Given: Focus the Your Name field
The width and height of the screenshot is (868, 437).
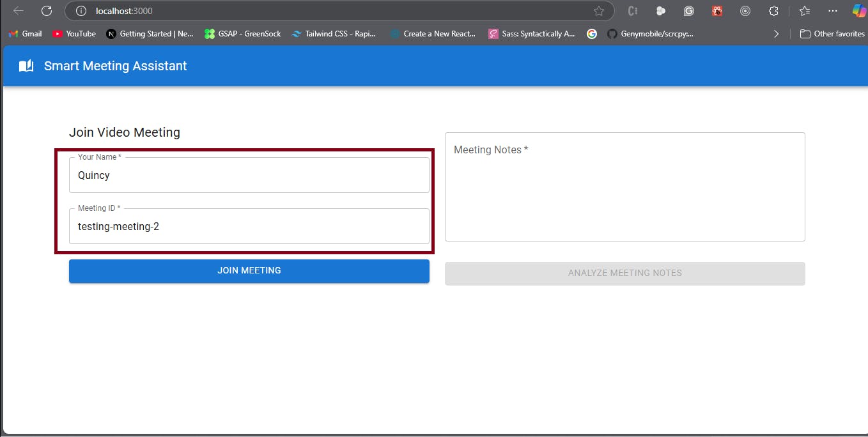Looking at the screenshot, I should tap(249, 176).
